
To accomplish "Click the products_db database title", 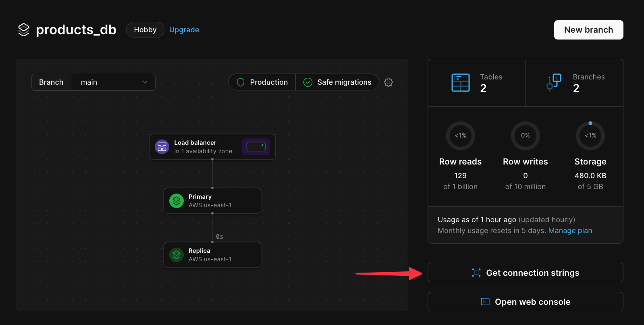I will 76,30.
